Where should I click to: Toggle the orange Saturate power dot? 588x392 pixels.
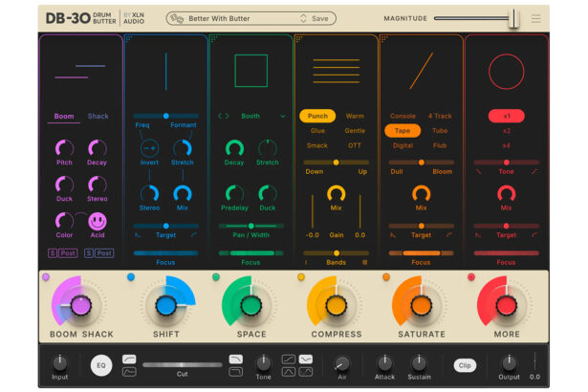(x=386, y=277)
